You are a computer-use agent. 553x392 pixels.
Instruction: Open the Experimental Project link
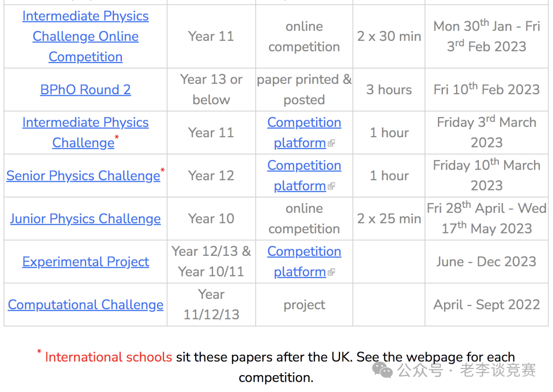pos(86,262)
